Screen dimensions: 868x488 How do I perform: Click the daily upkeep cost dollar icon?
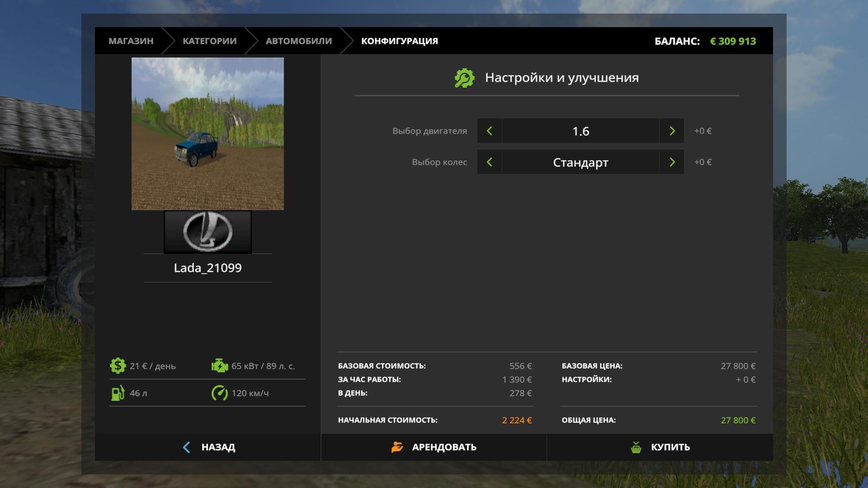pyautogui.click(x=118, y=366)
